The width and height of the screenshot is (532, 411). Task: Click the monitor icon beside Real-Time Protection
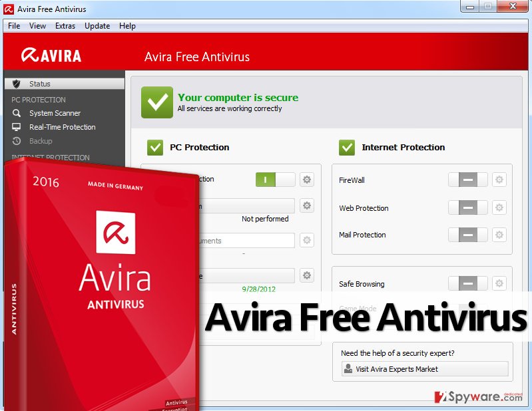(x=16, y=127)
